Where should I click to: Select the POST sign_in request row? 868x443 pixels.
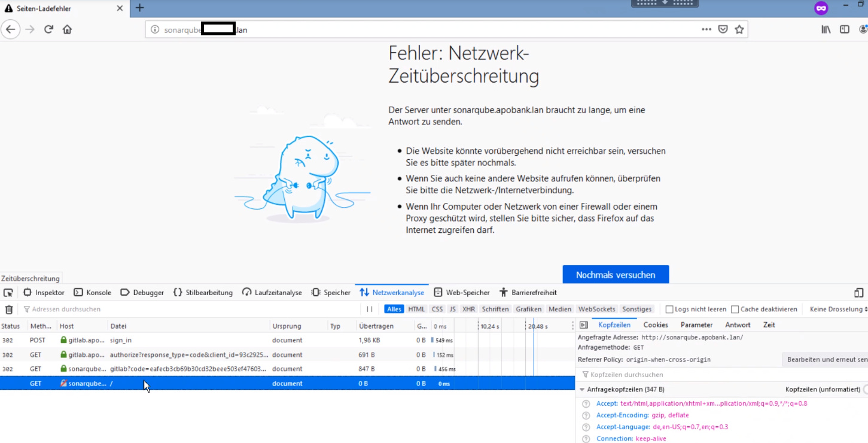(x=287, y=340)
